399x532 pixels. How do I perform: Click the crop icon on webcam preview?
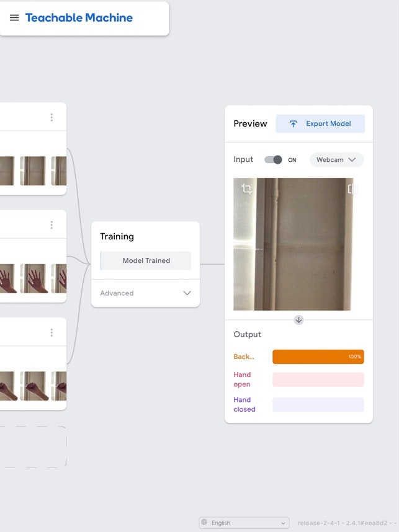247,188
